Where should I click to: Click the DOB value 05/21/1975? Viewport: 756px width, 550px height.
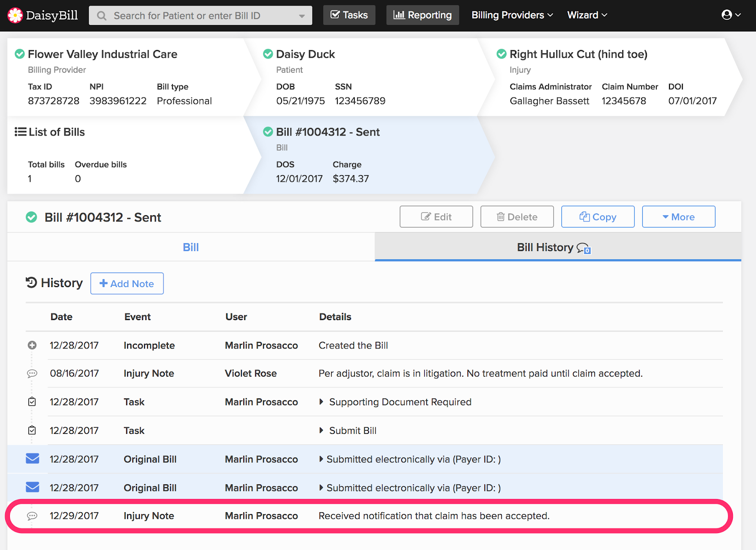301,101
